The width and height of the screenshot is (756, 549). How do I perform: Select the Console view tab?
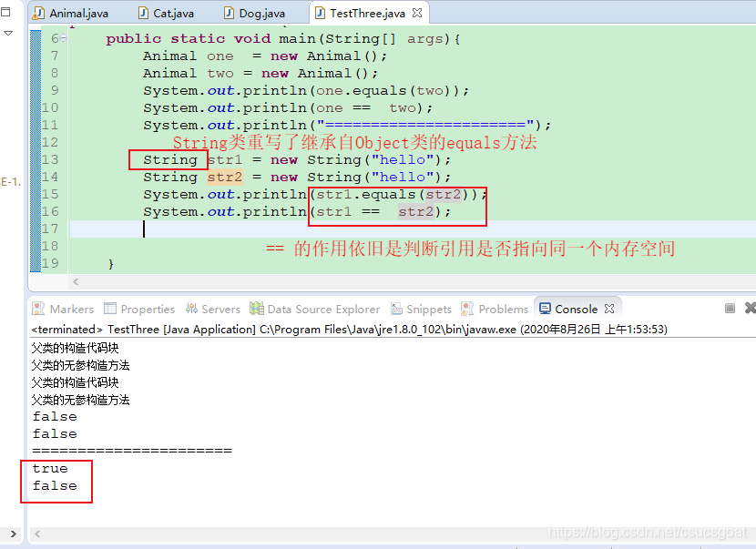(x=577, y=309)
